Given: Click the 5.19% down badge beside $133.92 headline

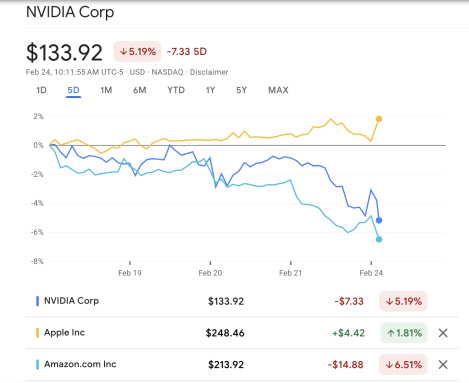Looking at the screenshot, I should click(x=137, y=51).
